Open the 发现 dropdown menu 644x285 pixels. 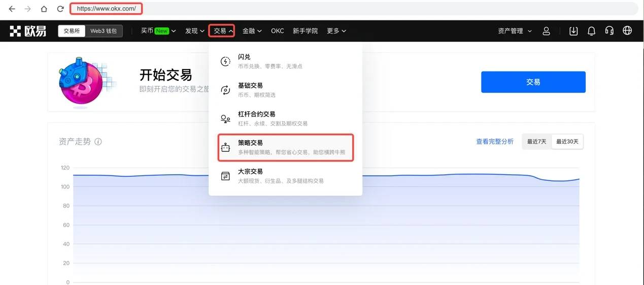pyautogui.click(x=195, y=31)
